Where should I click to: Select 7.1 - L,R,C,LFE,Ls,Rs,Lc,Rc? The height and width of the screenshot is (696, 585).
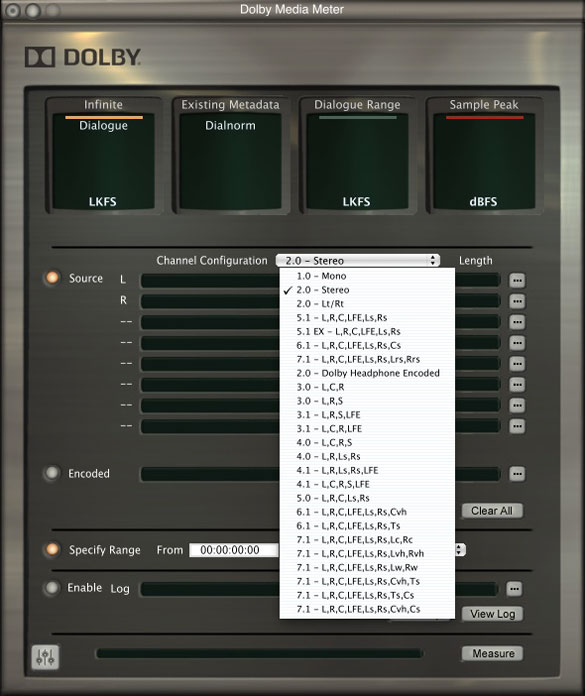point(367,540)
